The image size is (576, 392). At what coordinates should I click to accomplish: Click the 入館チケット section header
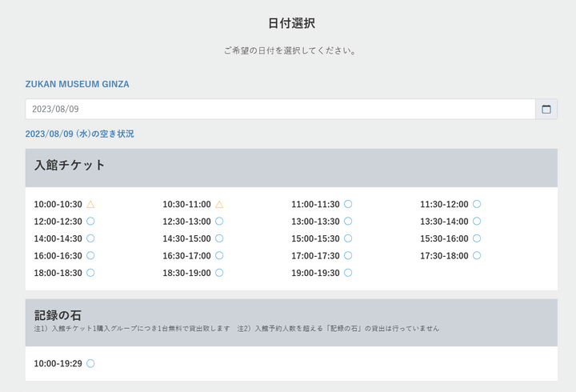70,166
